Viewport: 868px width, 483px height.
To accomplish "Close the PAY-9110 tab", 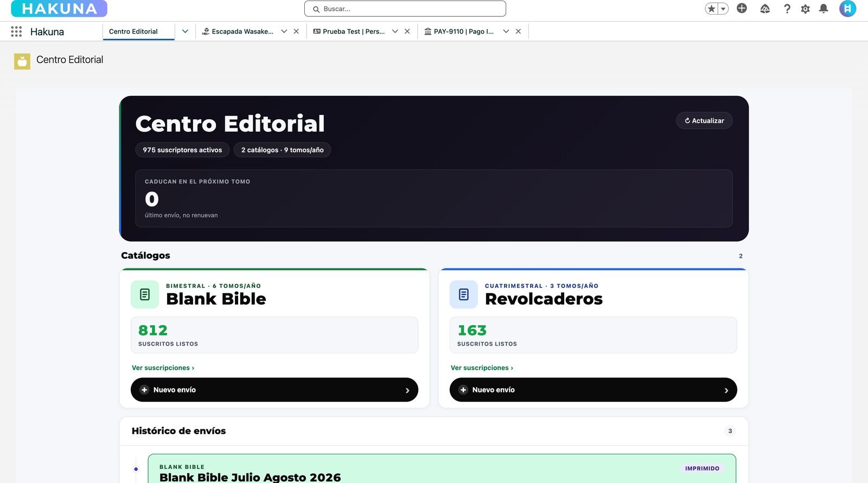I will point(518,31).
